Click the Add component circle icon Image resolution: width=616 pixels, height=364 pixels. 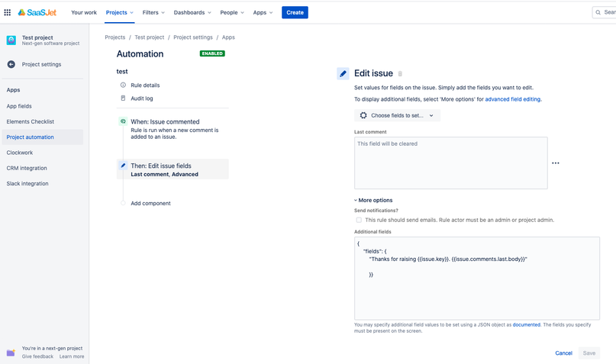tap(123, 203)
